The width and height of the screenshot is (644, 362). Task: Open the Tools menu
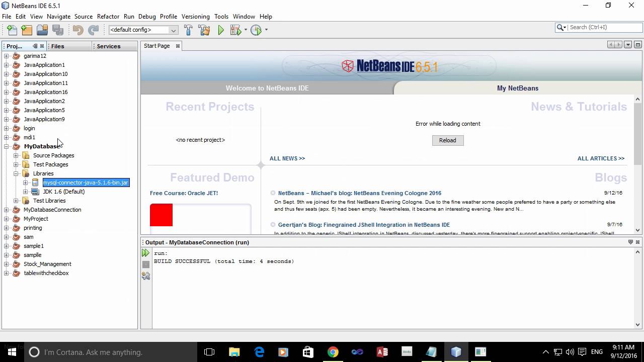coord(221,17)
